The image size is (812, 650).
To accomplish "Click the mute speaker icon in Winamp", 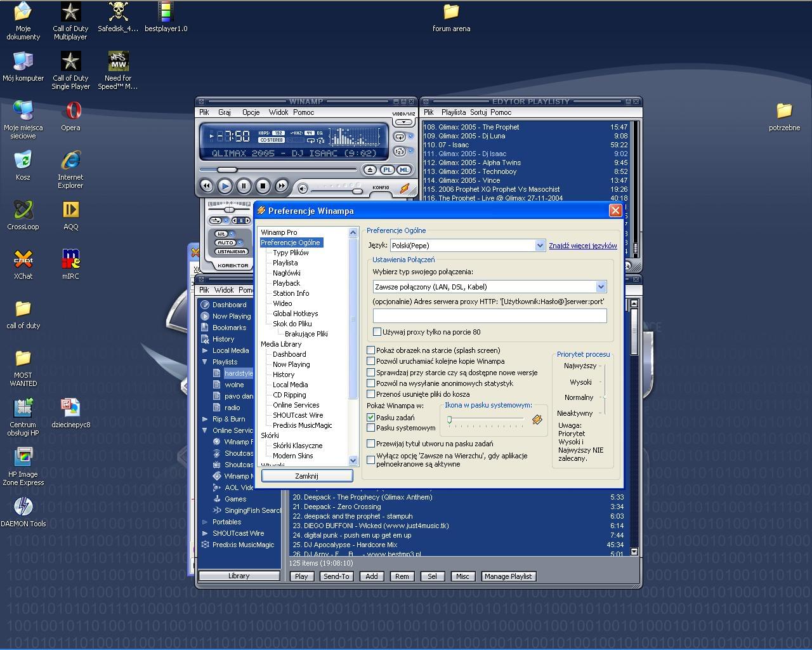I will click(x=303, y=189).
